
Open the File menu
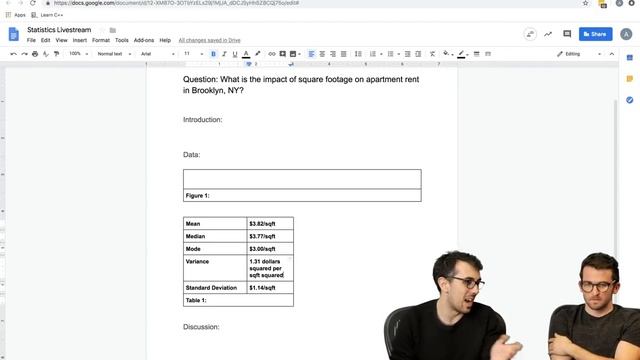pos(31,40)
